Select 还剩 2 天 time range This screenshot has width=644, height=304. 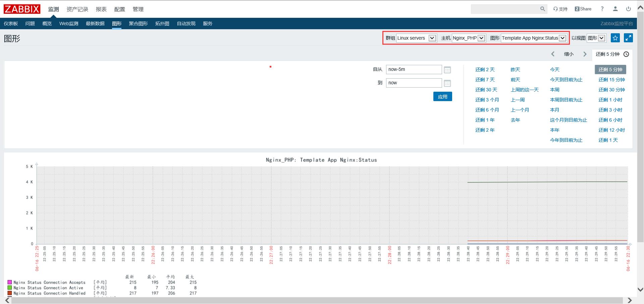485,70
